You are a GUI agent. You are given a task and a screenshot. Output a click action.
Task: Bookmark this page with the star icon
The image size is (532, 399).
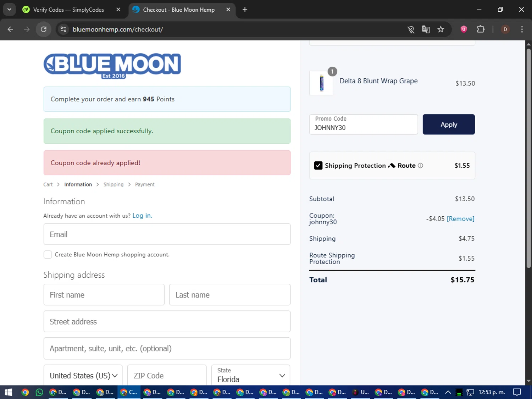click(441, 29)
